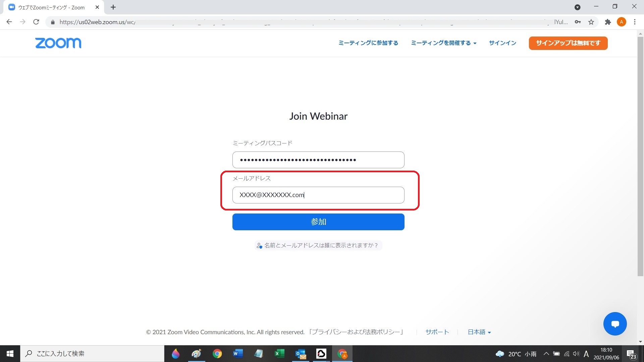
Task: Bookmark this page with the star icon
Action: coord(591,22)
